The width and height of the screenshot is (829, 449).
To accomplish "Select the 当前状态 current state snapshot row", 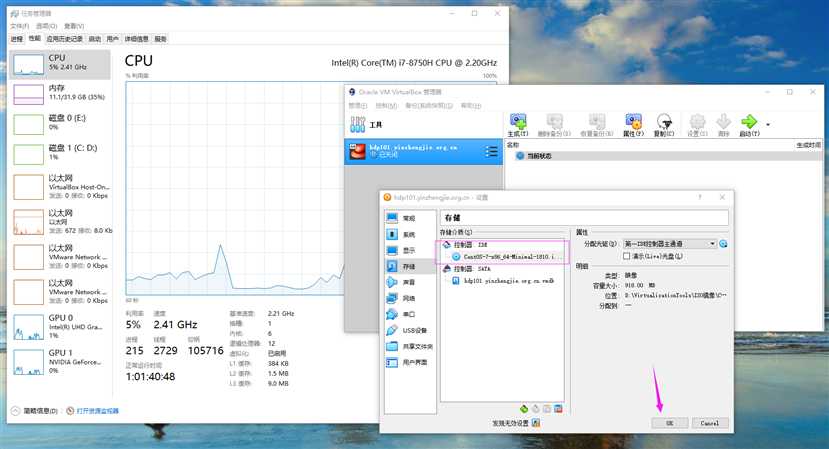I will click(x=664, y=156).
